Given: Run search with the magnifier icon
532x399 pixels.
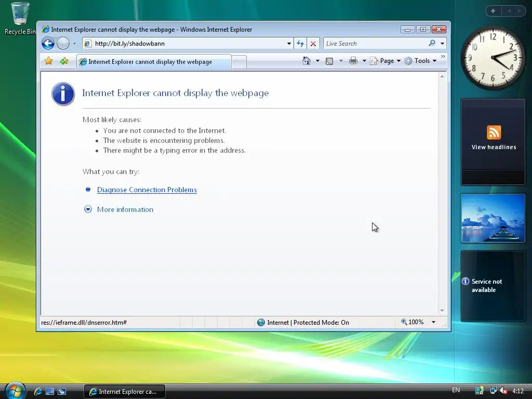Looking at the screenshot, I should pos(432,43).
